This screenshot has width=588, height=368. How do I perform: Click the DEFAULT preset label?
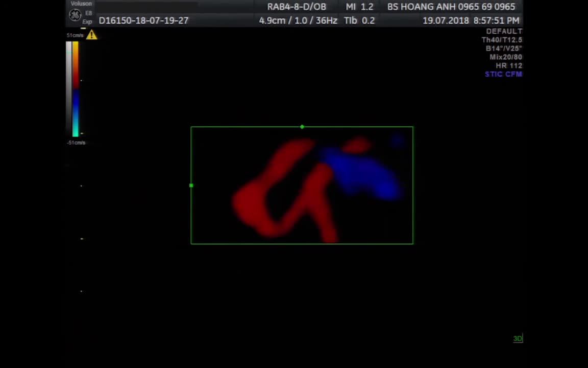coord(503,31)
